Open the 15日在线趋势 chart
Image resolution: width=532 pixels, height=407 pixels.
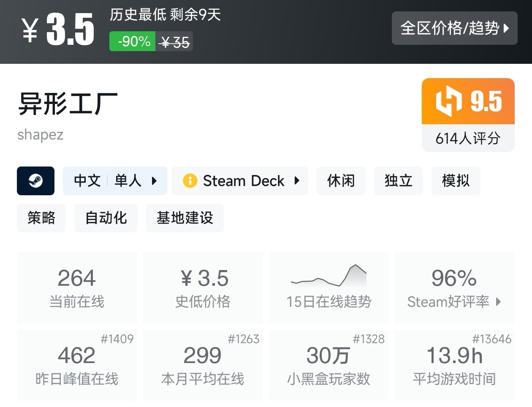pos(328,288)
